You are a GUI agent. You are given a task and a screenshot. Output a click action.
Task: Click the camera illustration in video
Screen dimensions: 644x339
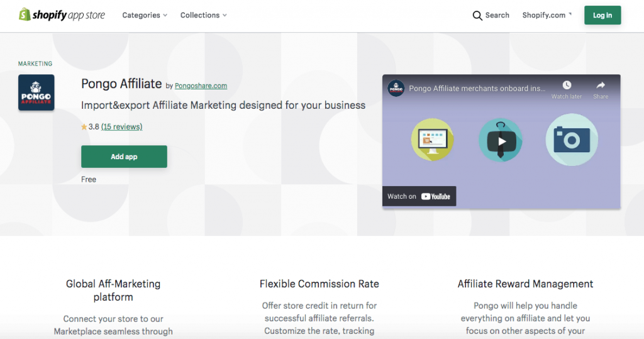coord(572,140)
